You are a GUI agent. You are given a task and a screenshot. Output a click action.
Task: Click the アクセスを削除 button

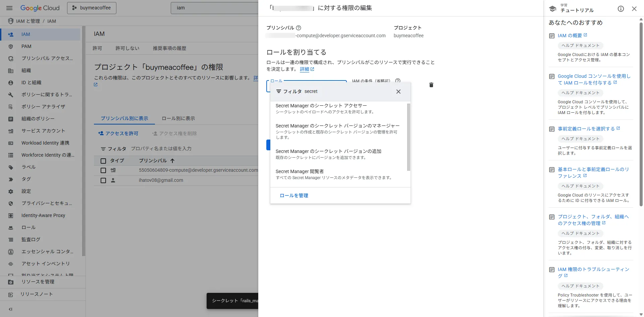point(174,134)
